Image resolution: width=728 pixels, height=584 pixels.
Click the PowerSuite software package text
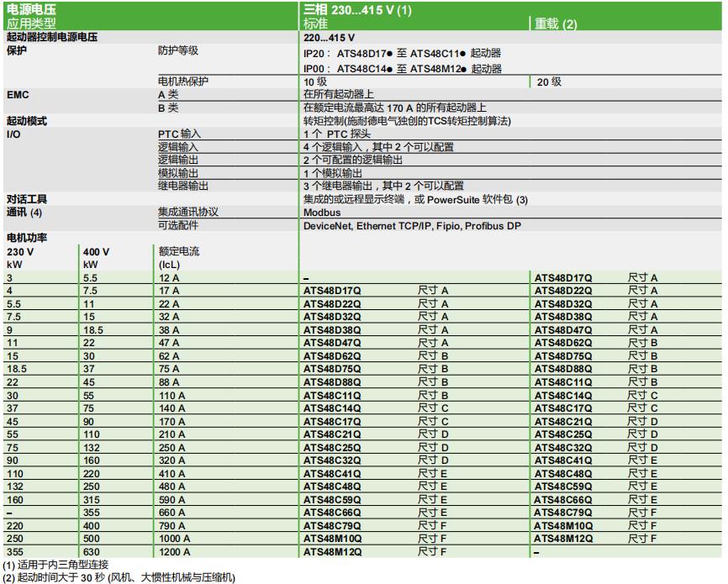tap(415, 199)
